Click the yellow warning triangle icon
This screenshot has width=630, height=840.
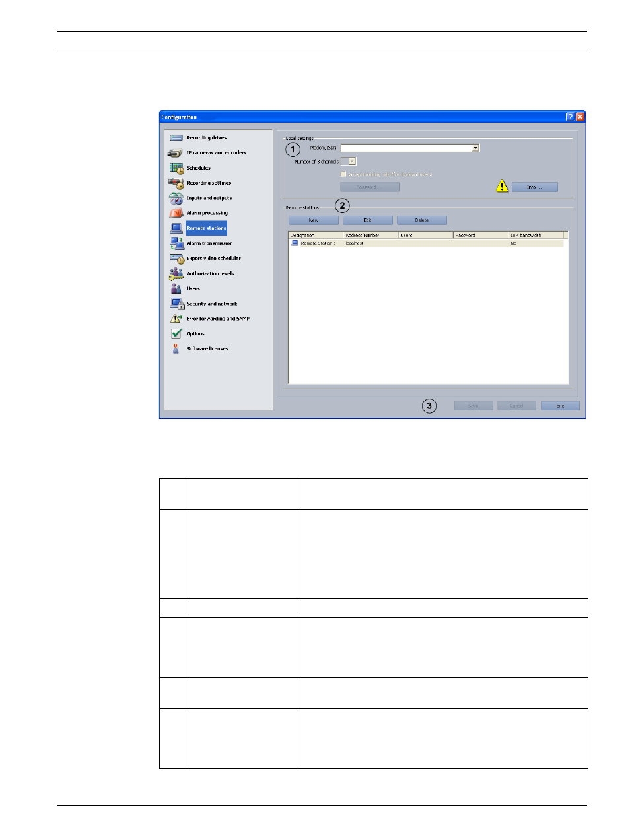pos(503,187)
